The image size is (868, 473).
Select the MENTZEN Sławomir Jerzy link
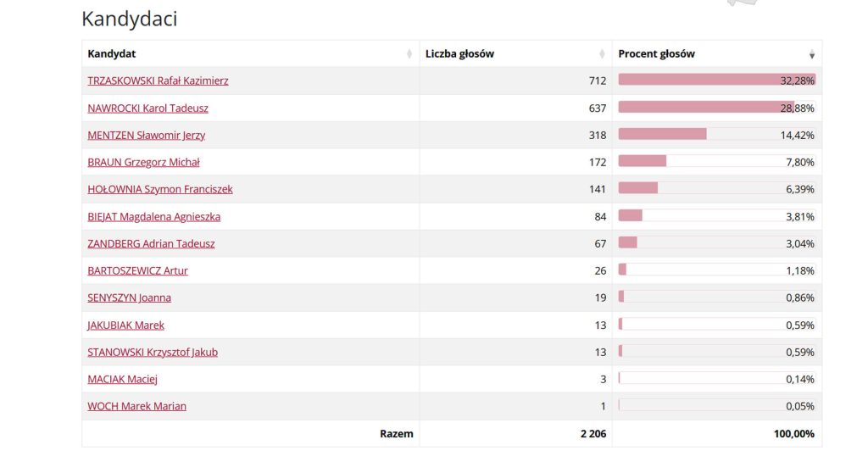146,136
